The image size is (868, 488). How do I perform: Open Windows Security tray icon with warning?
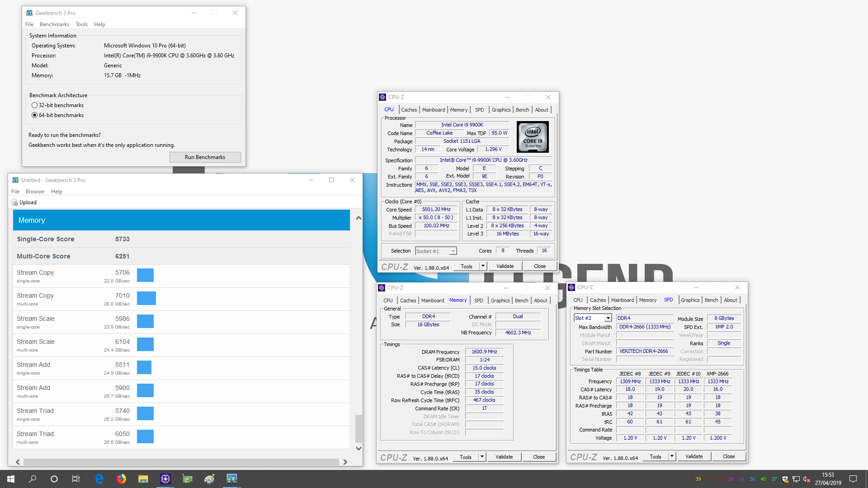click(785, 479)
